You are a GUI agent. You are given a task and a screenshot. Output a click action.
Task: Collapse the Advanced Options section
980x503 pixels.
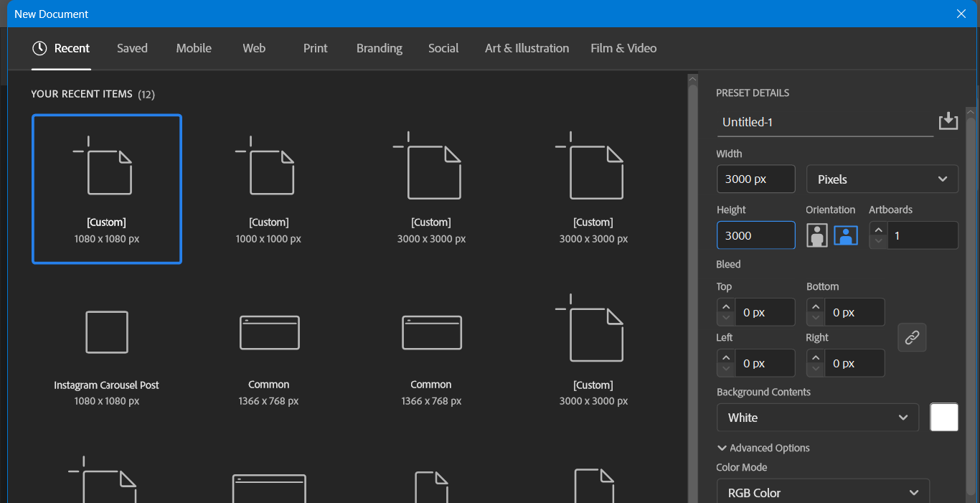coord(763,448)
